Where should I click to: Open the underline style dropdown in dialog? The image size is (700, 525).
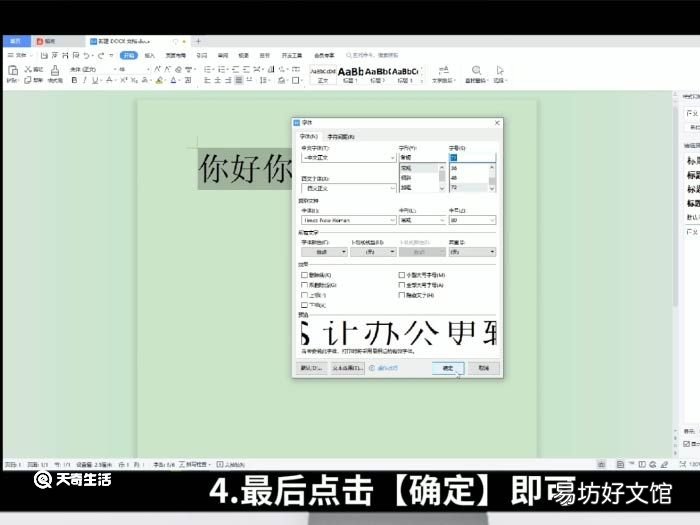point(373,252)
